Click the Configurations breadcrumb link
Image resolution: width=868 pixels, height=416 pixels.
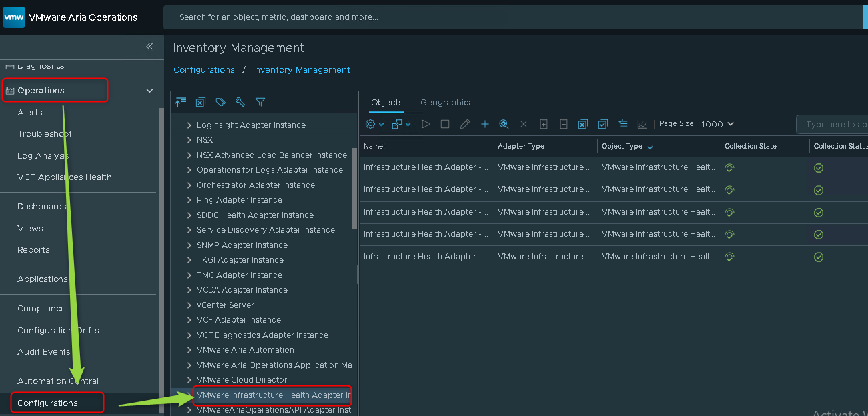pos(203,70)
